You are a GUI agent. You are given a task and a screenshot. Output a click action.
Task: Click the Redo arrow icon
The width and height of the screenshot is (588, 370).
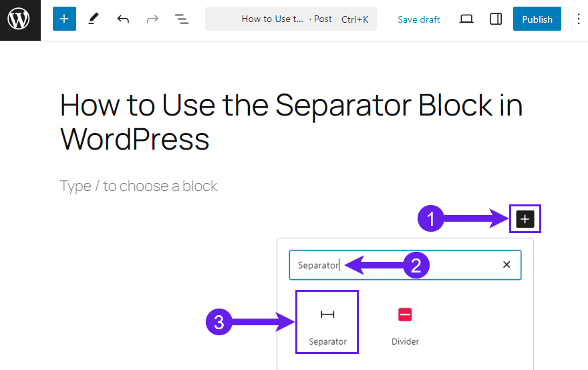tap(152, 19)
